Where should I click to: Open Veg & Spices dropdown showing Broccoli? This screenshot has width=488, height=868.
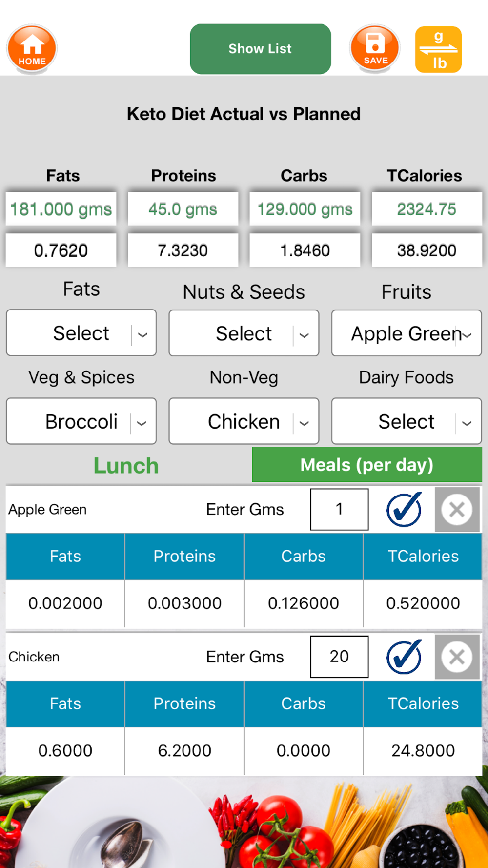point(81,422)
